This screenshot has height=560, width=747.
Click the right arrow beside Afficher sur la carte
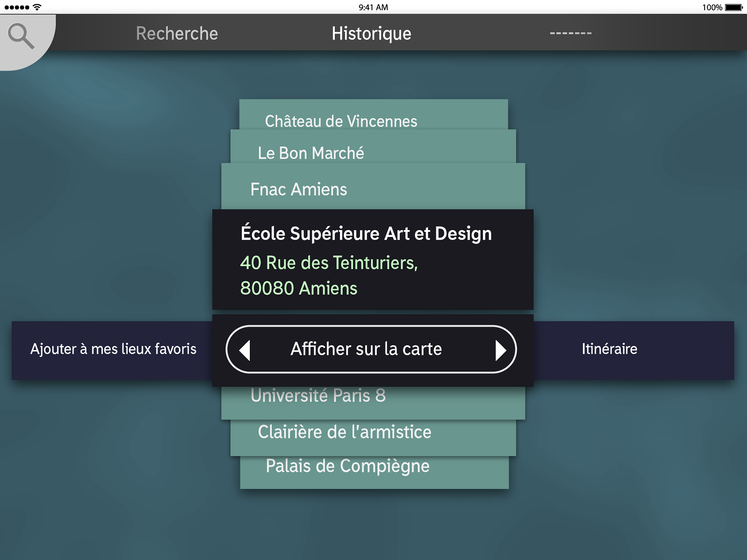[x=500, y=350]
